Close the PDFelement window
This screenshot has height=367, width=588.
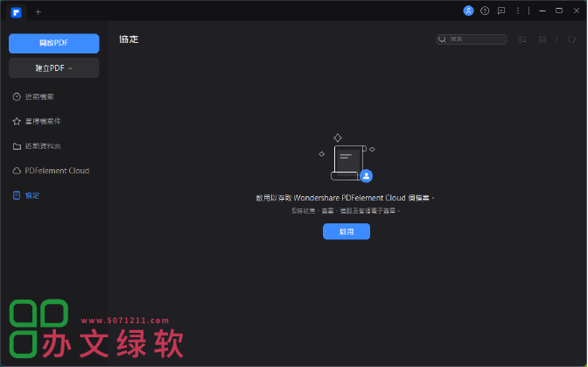[x=577, y=11]
